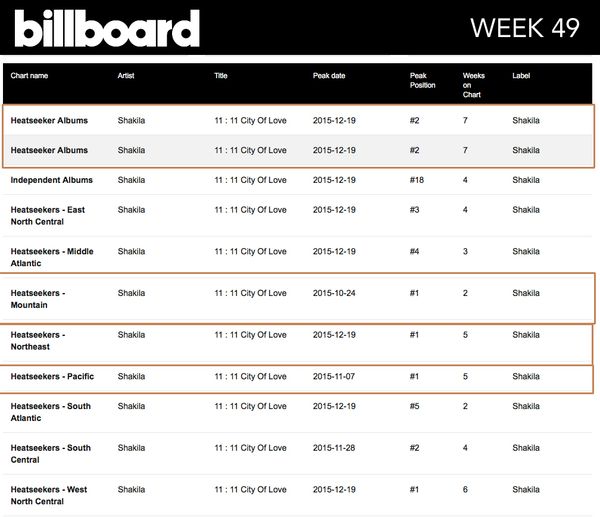The height and width of the screenshot is (517, 600).
Task: Click the Heatseekers - Pacific chart name
Action: pyautogui.click(x=52, y=377)
